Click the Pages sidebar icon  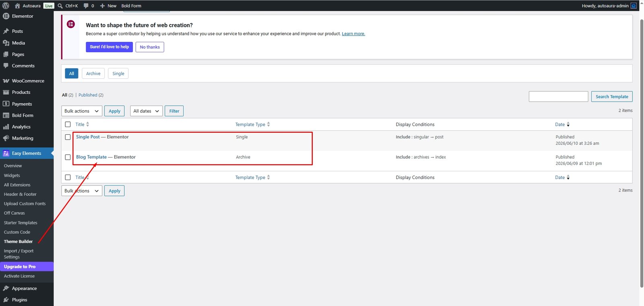tap(6, 54)
